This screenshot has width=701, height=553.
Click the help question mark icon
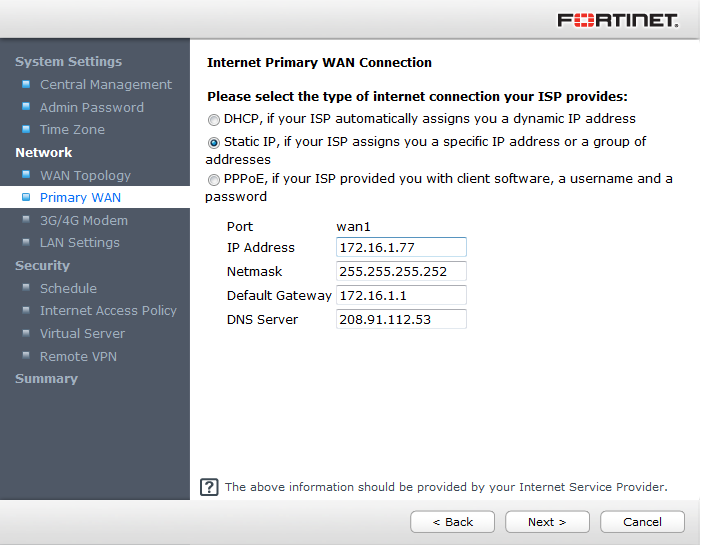point(209,487)
